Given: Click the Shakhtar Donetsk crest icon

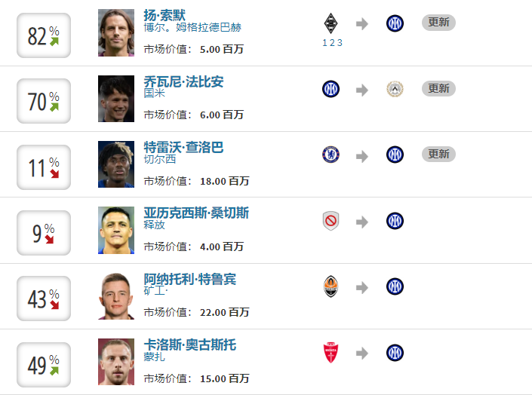Looking at the screenshot, I should (x=331, y=286).
